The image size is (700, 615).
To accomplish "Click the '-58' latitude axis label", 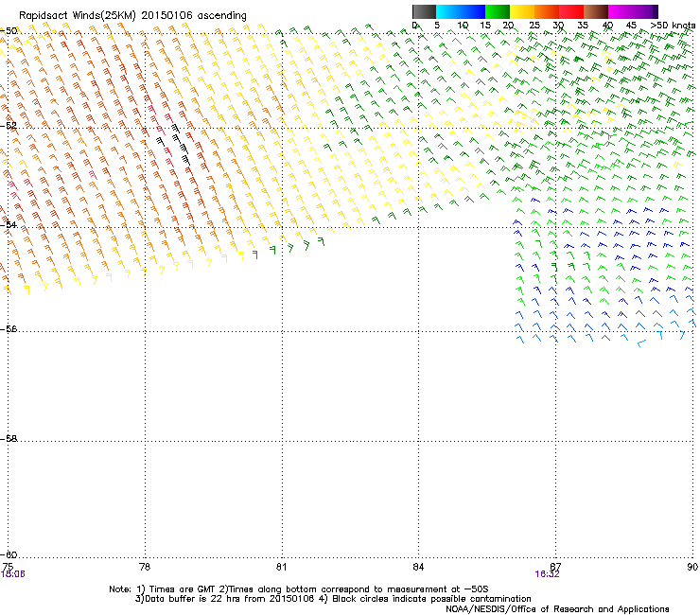I will click(x=9, y=439).
